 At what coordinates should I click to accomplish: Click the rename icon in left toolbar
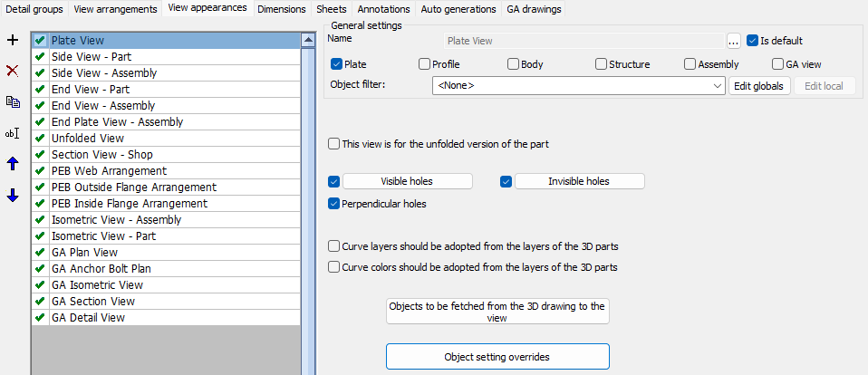tap(13, 133)
